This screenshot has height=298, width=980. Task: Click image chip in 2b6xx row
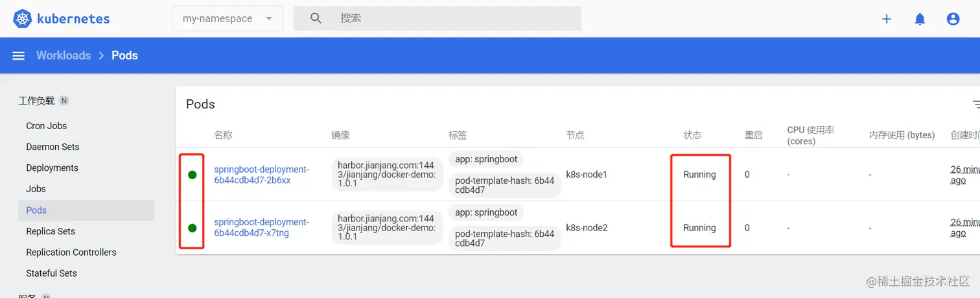point(387,175)
